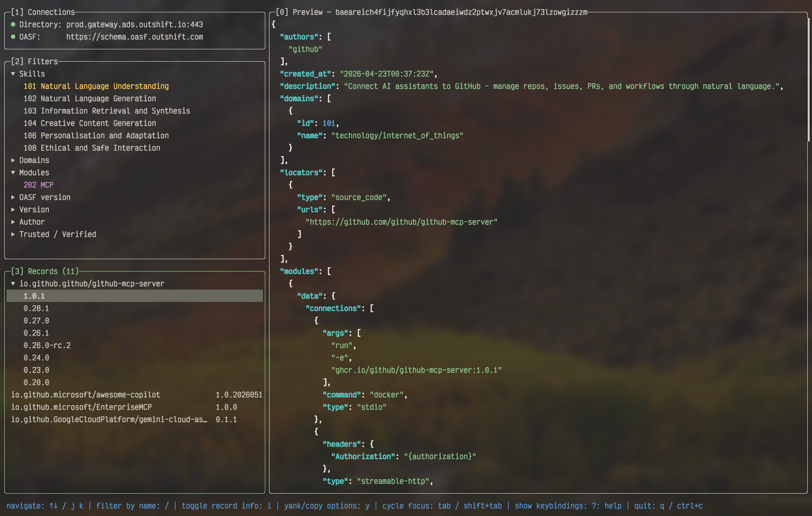Click the 'show keybindings: ?: help' hint
Image resolution: width=812 pixels, height=516 pixels.
point(568,506)
